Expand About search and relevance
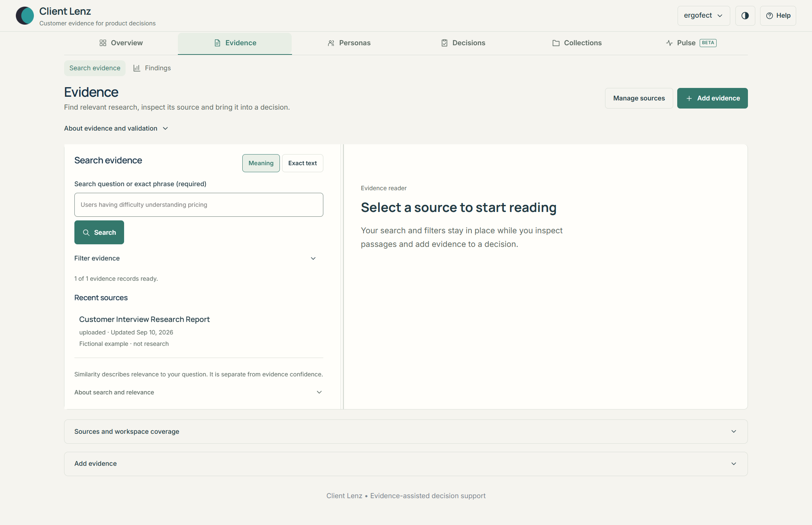 tap(198, 392)
